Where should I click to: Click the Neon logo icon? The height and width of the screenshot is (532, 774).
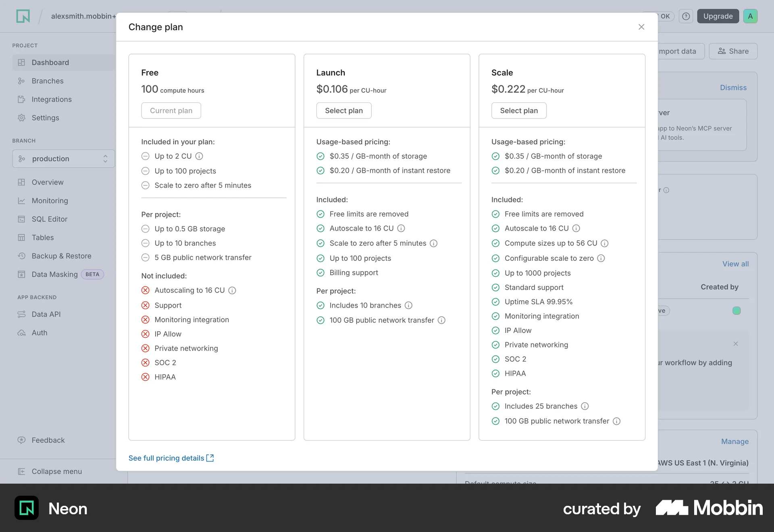click(x=23, y=16)
